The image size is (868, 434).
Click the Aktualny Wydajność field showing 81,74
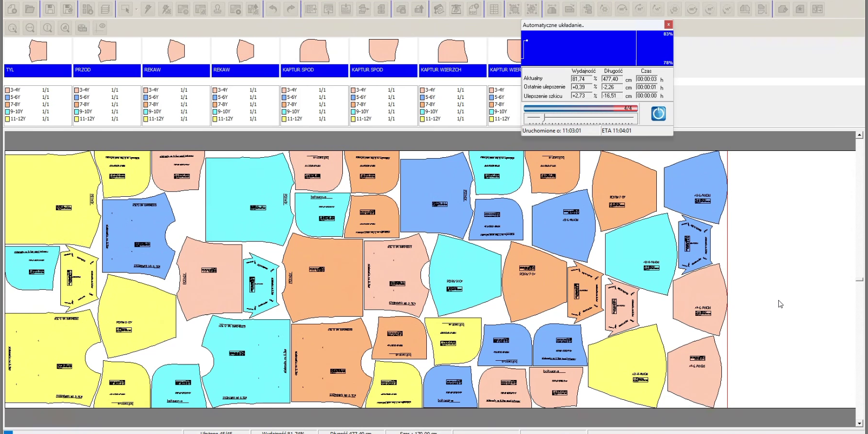pyautogui.click(x=582, y=79)
